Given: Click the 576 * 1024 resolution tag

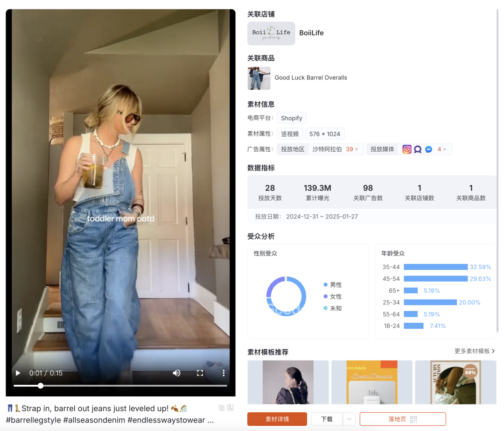Looking at the screenshot, I should tap(325, 134).
